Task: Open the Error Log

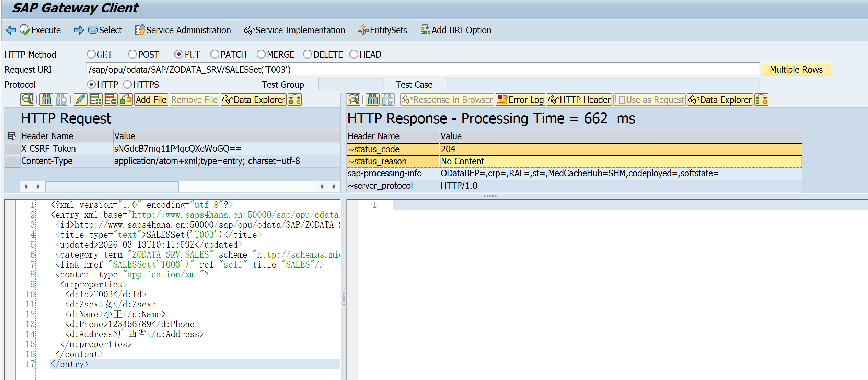Action: pyautogui.click(x=520, y=100)
